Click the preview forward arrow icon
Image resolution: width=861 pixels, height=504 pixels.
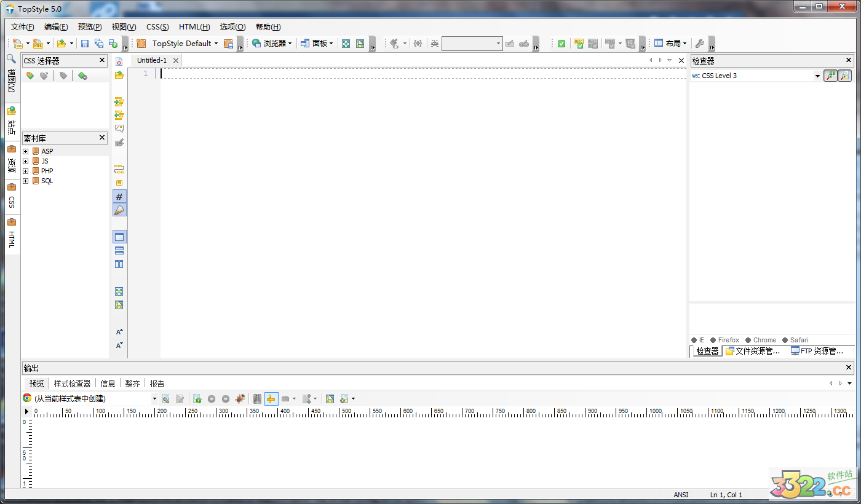coord(226,399)
